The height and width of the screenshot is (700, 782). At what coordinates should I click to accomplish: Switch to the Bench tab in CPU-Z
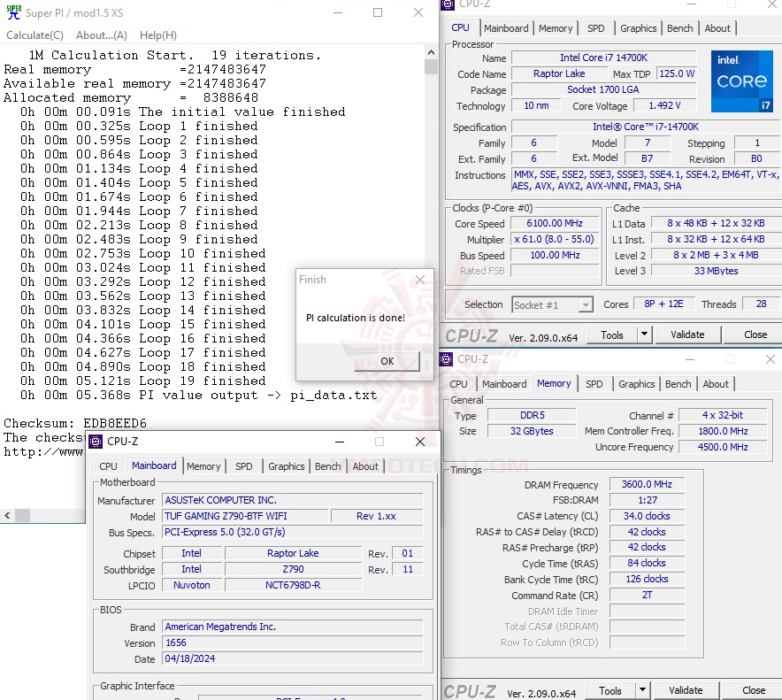(x=679, y=27)
